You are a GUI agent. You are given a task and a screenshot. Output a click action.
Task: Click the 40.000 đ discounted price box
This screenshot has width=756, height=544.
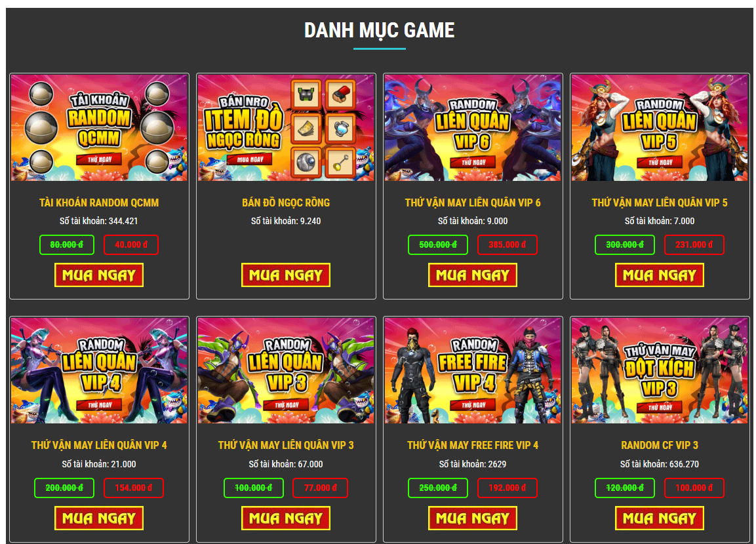[x=131, y=244]
